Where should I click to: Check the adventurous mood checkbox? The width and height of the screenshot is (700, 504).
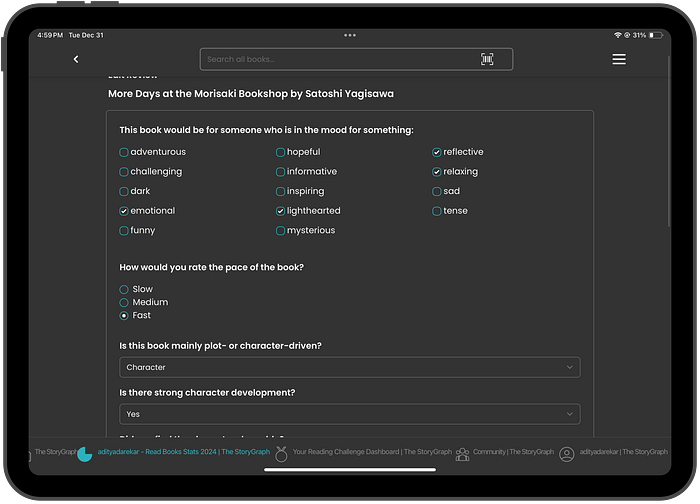pyautogui.click(x=124, y=152)
